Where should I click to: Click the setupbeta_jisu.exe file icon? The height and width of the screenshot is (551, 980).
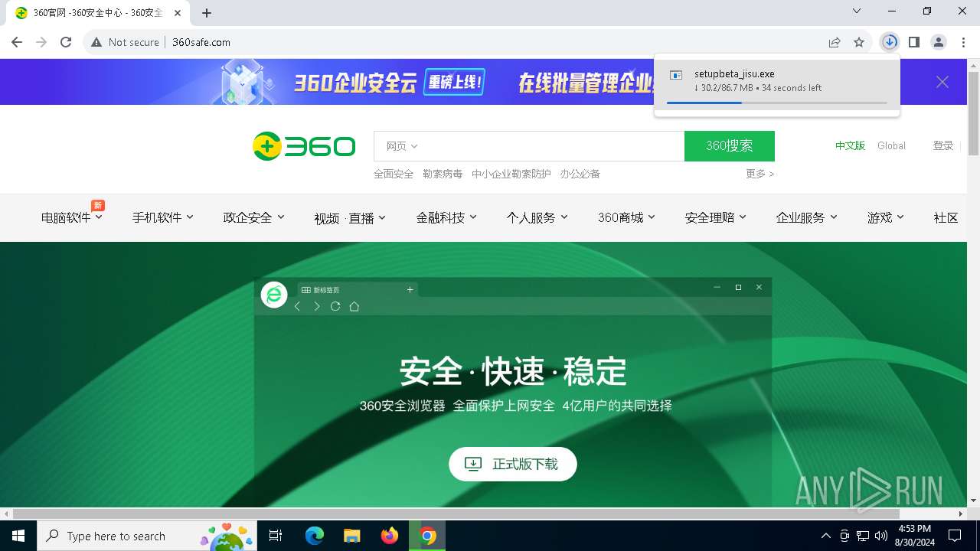676,75
